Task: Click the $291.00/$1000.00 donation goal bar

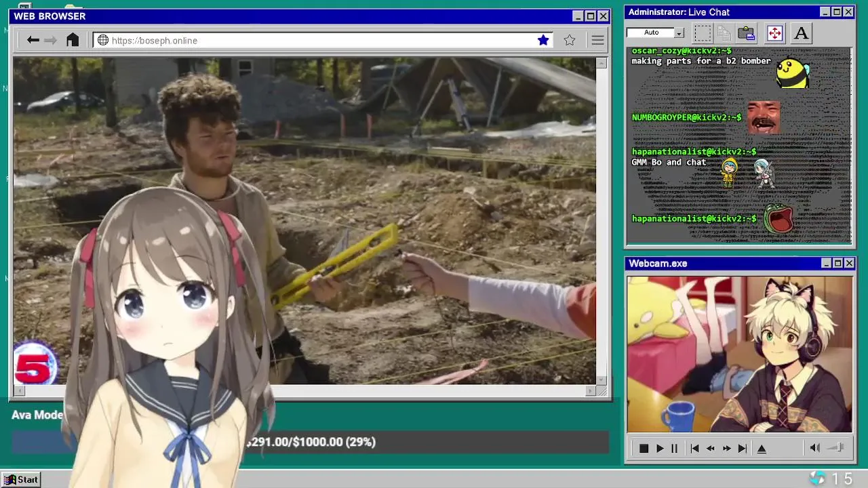Action: (x=310, y=443)
